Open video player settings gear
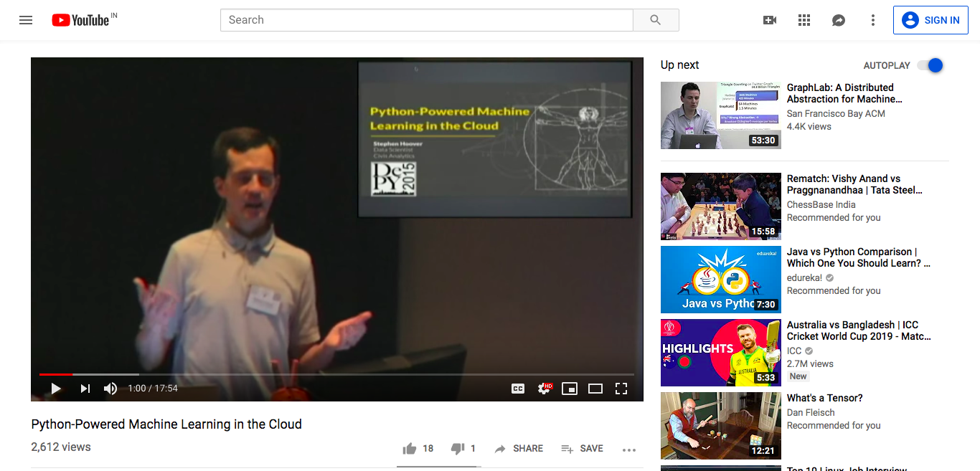Screen dimensions: 980x471 click(x=545, y=389)
